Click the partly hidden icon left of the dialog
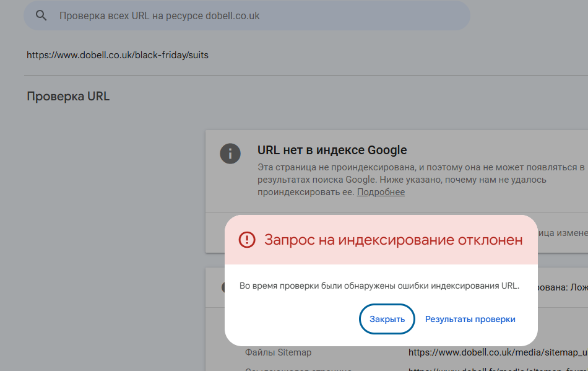This screenshot has width=588, height=371. coord(222,287)
